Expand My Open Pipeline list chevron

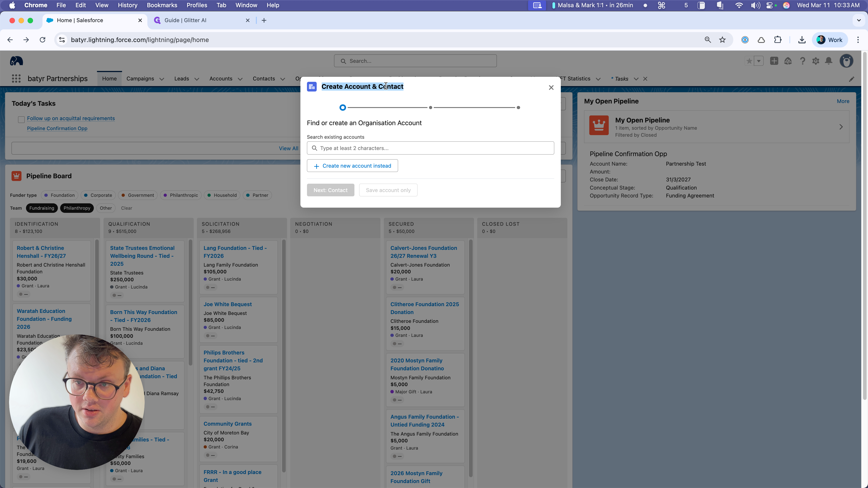click(841, 127)
